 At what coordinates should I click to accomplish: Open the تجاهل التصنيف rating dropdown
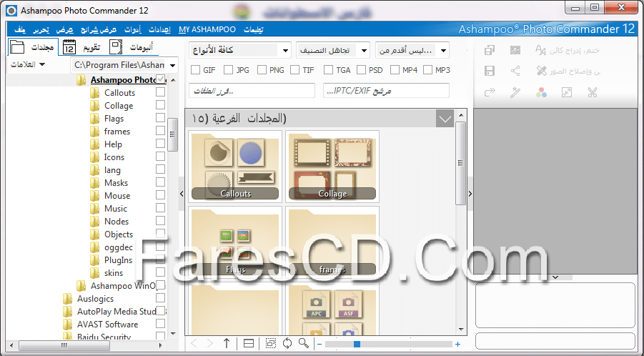pyautogui.click(x=332, y=50)
